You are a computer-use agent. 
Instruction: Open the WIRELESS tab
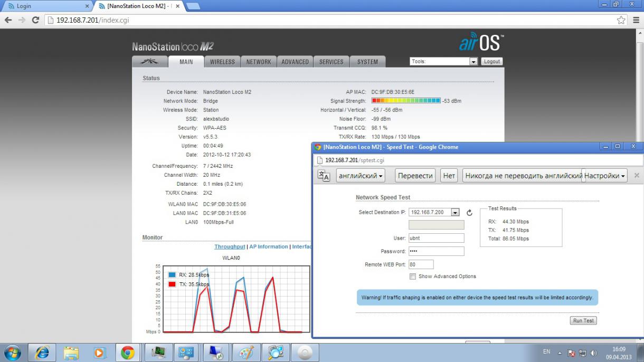click(222, 62)
